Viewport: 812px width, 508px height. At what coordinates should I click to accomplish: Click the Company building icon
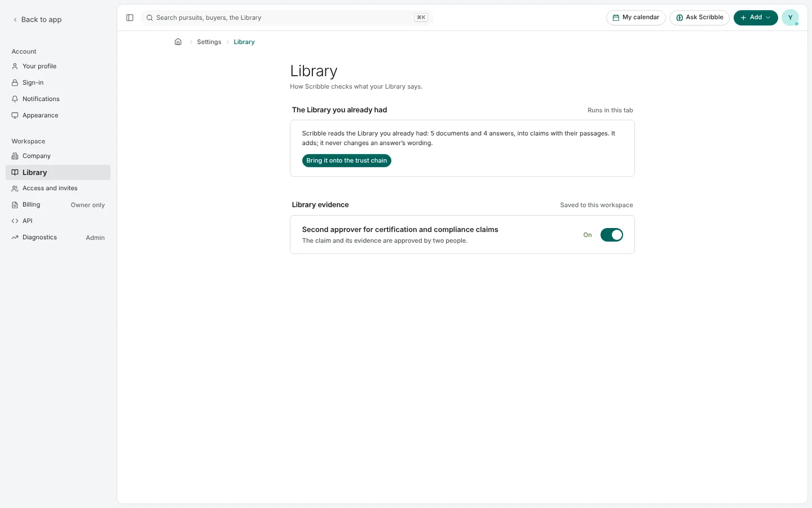[x=15, y=156]
